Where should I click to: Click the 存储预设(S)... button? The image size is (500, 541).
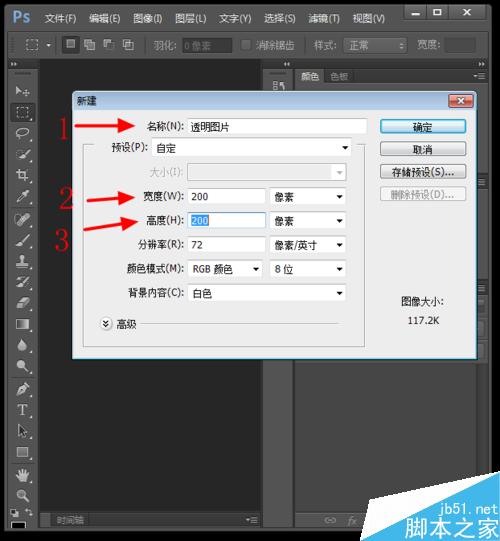pos(423,172)
